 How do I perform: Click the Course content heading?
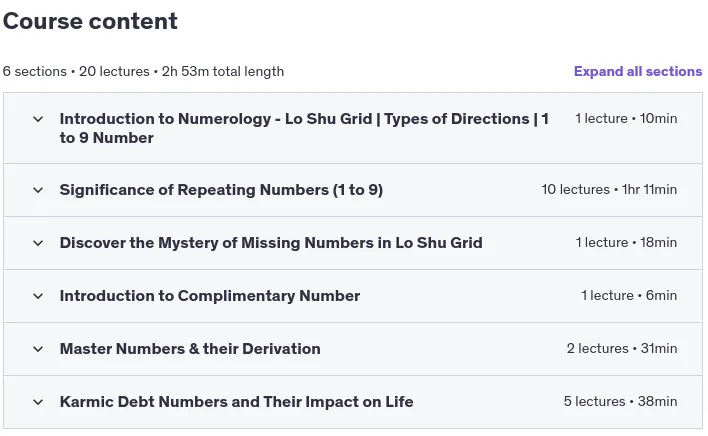[x=90, y=21]
